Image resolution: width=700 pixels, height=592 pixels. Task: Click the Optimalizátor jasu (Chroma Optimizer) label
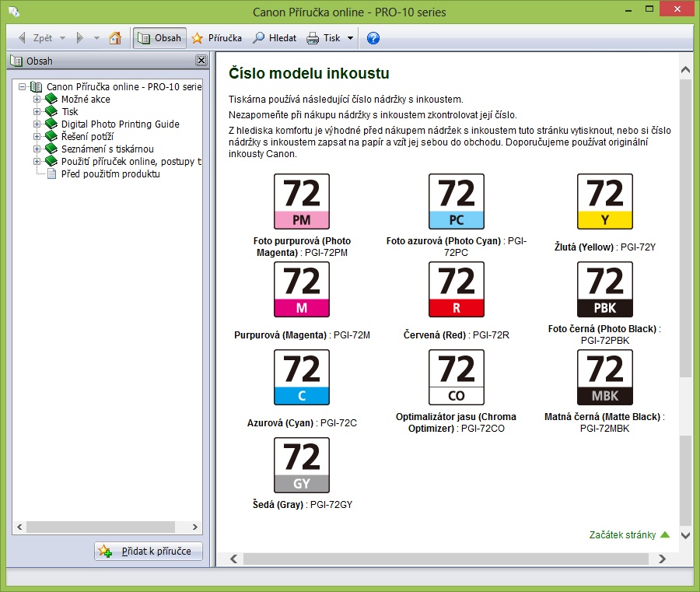(x=457, y=422)
